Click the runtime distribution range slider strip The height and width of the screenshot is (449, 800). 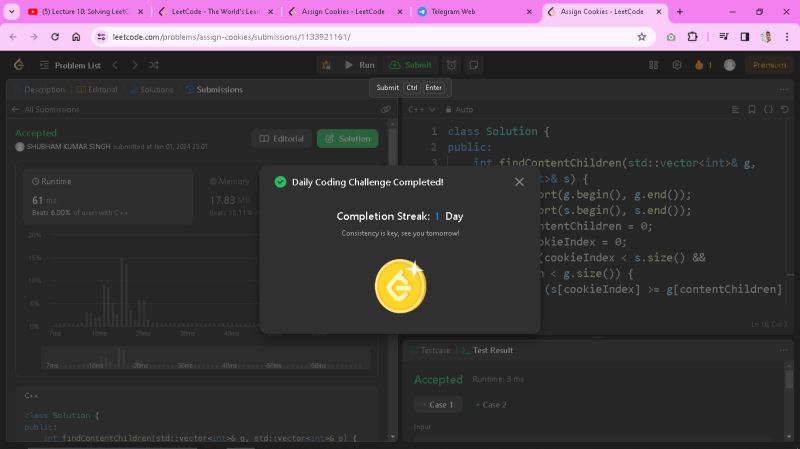click(206, 358)
